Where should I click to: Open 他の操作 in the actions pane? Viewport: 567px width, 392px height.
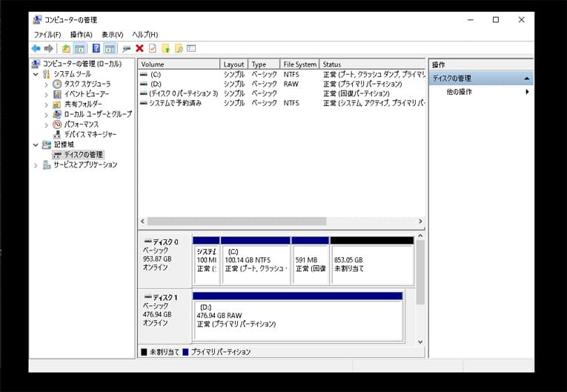point(460,92)
